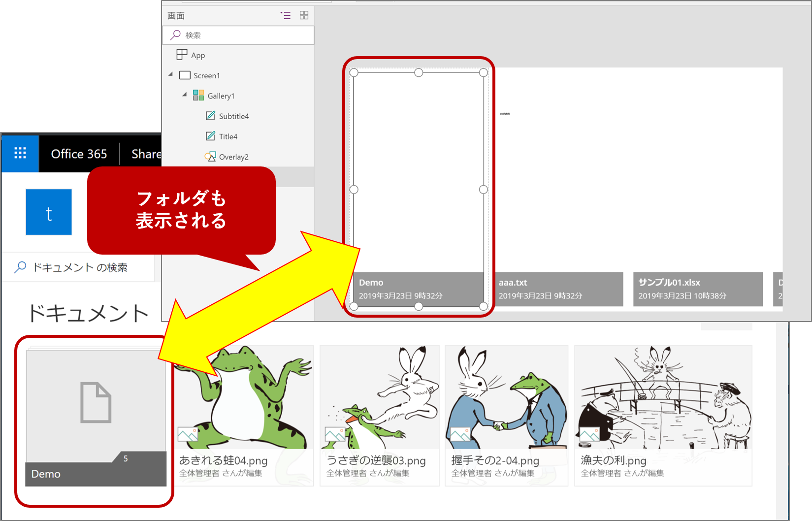The width and height of the screenshot is (812, 521).
Task: Click Office 365 in the top bar
Action: (x=78, y=154)
